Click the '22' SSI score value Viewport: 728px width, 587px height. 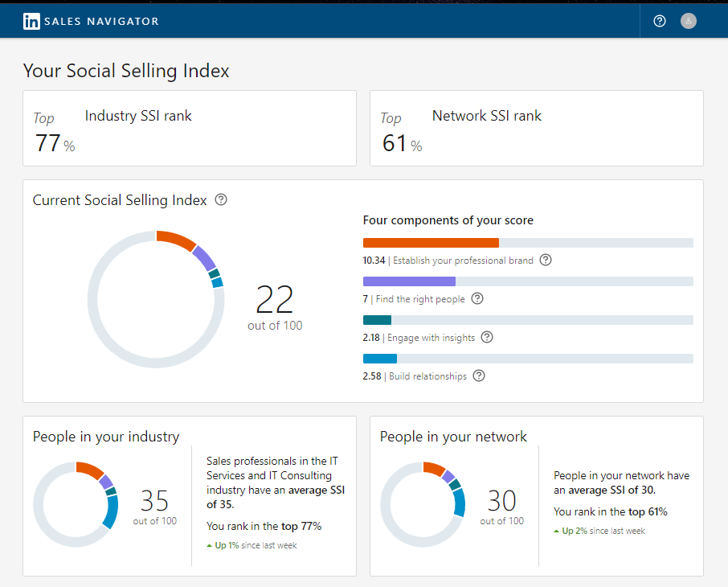[274, 300]
